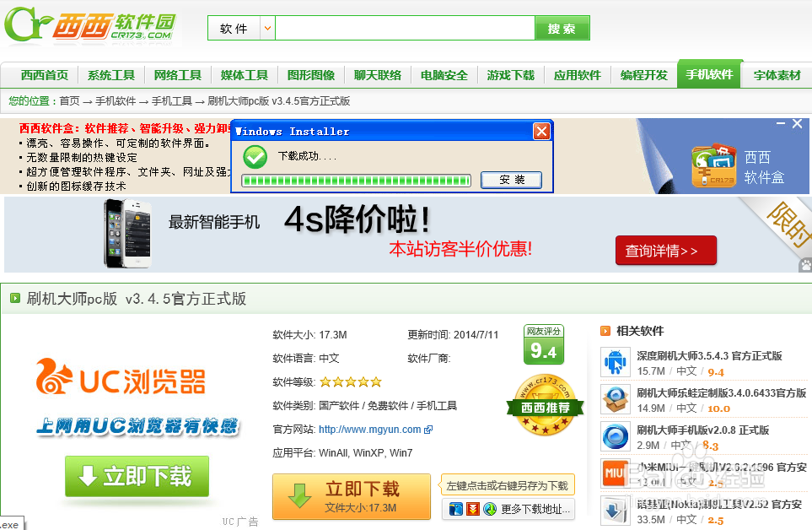Click the green download-success checkmark icon

coord(255,156)
